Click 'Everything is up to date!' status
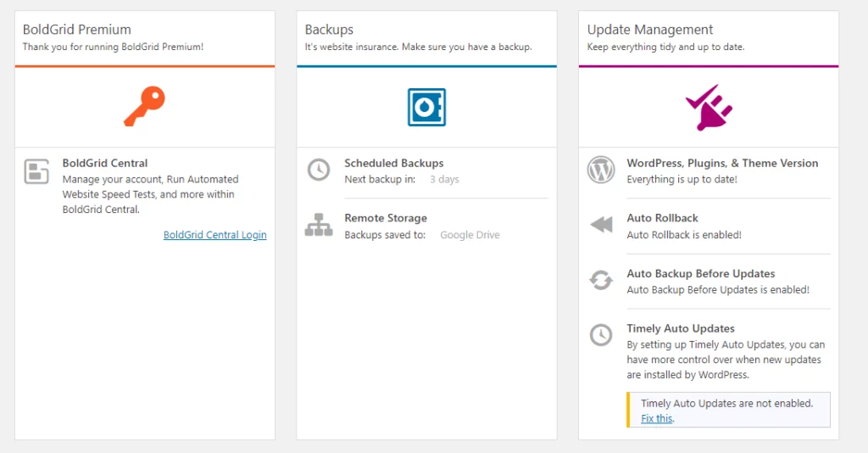 click(682, 180)
